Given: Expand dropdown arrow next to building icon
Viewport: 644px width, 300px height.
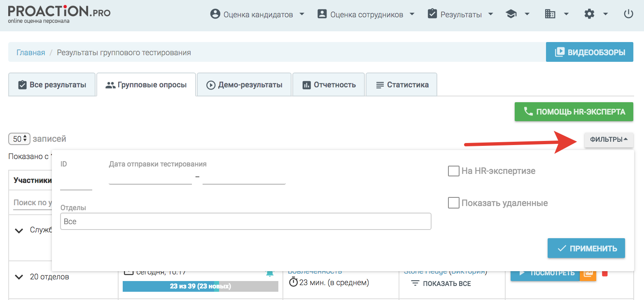Looking at the screenshot, I should tap(566, 14).
